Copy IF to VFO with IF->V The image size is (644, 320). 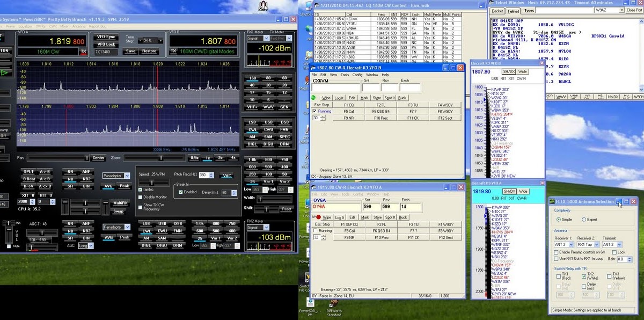pos(28,186)
